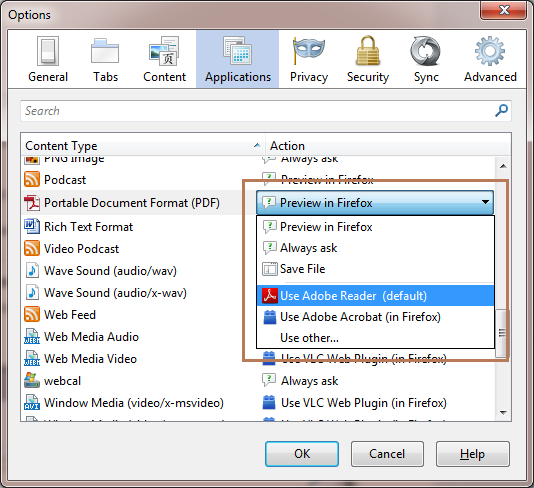Click the Web Feed RSS icon

click(x=32, y=314)
